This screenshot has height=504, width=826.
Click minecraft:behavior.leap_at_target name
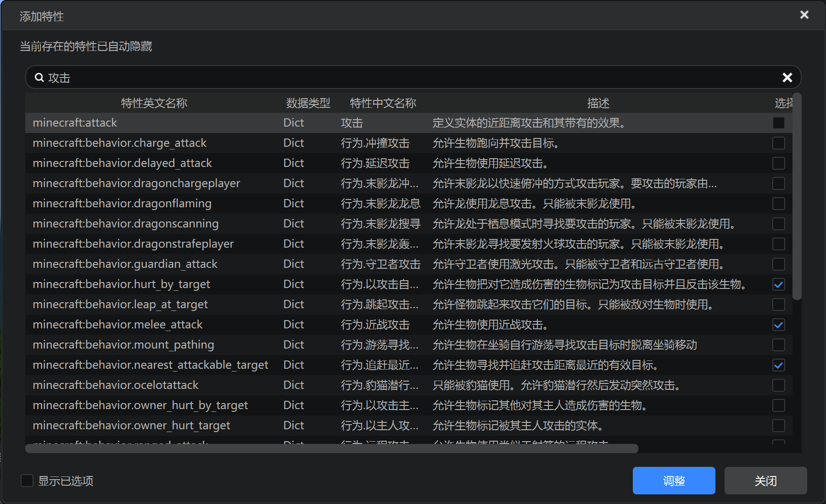tap(120, 305)
